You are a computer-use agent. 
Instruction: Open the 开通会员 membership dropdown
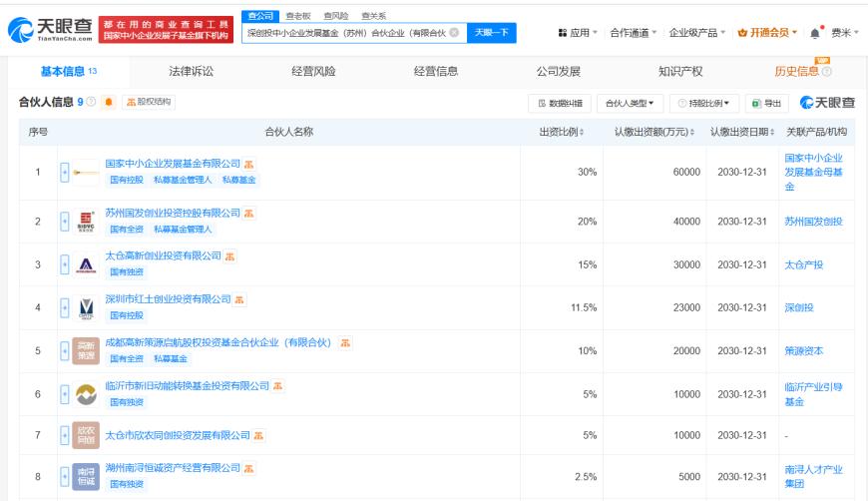[767, 33]
